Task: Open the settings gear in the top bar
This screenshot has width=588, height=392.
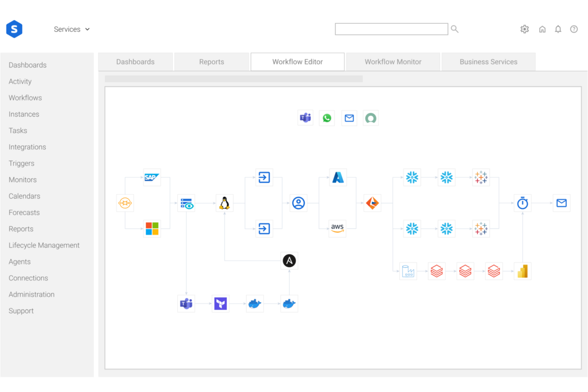Action: (524, 29)
